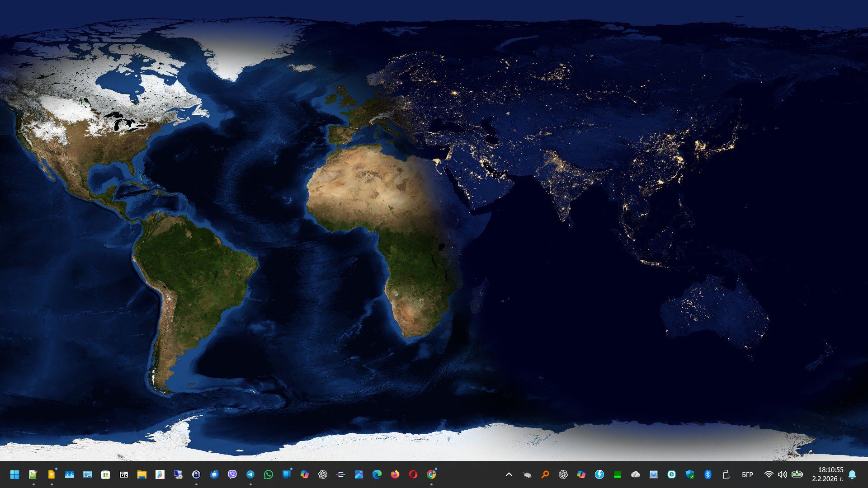Open Wi-Fi network quick settings
This screenshot has height=488, width=868.
coord(769,474)
